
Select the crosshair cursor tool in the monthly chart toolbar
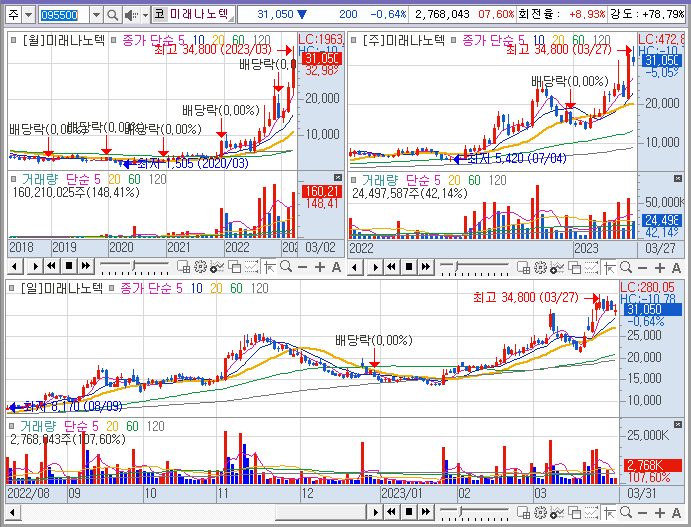pos(270,267)
